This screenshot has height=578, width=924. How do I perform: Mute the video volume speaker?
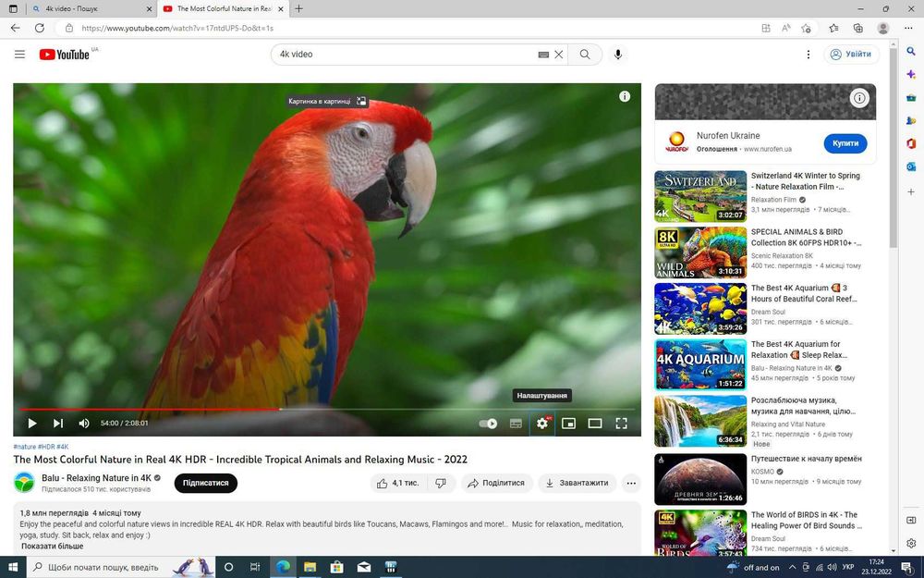(x=84, y=423)
